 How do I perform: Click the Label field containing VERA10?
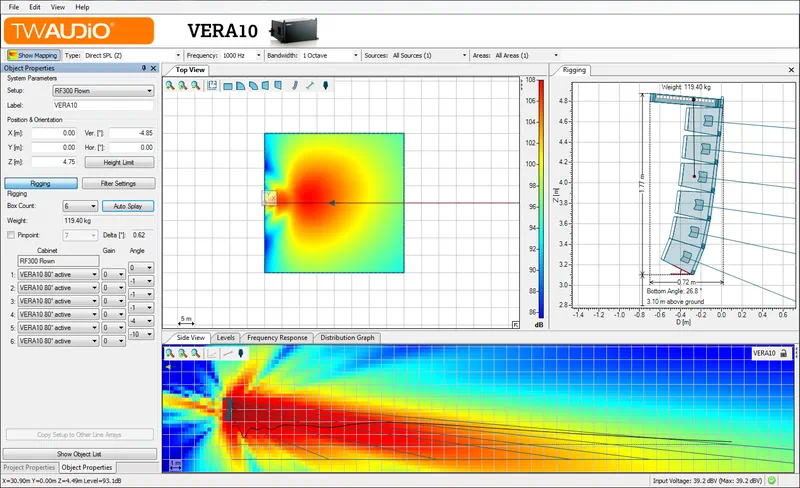click(x=103, y=105)
